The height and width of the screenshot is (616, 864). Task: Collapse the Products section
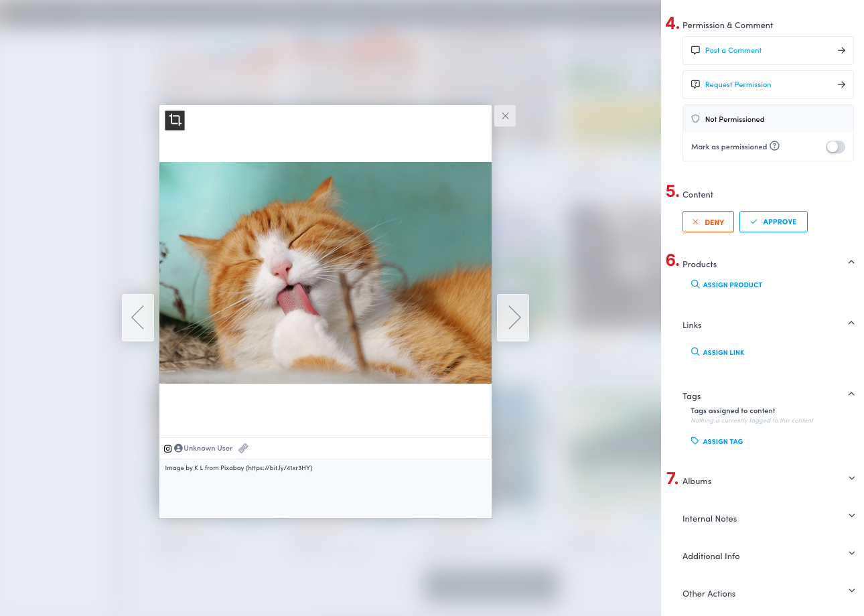(851, 262)
